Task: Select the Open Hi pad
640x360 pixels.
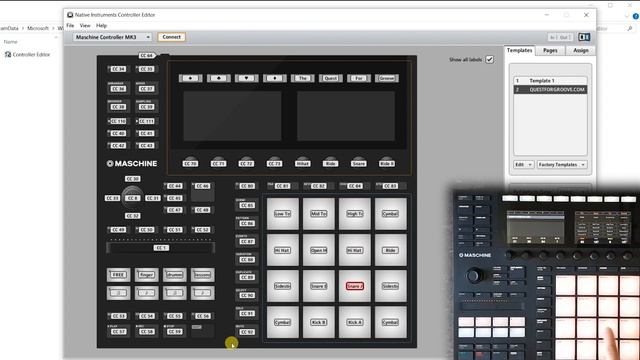Action: point(318,250)
